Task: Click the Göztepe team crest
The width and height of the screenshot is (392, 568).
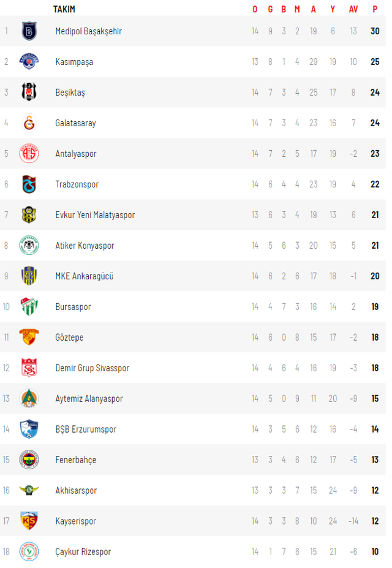Action: coord(29,337)
